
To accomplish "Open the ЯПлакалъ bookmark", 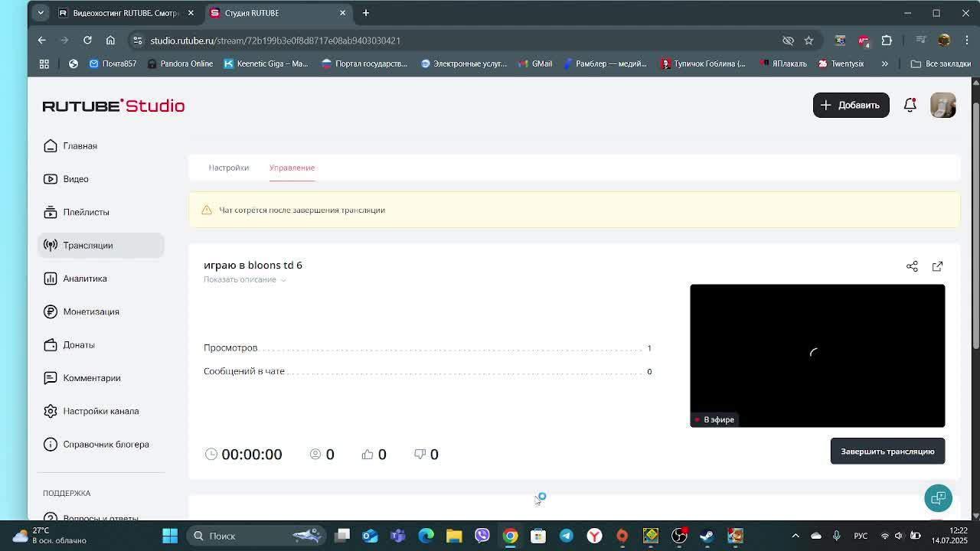I will 782,64.
